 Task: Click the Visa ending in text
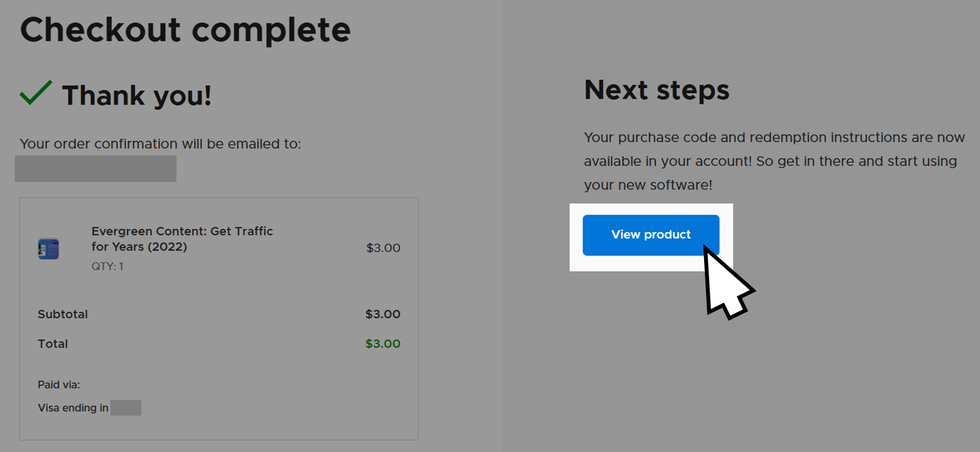pyautogui.click(x=73, y=408)
